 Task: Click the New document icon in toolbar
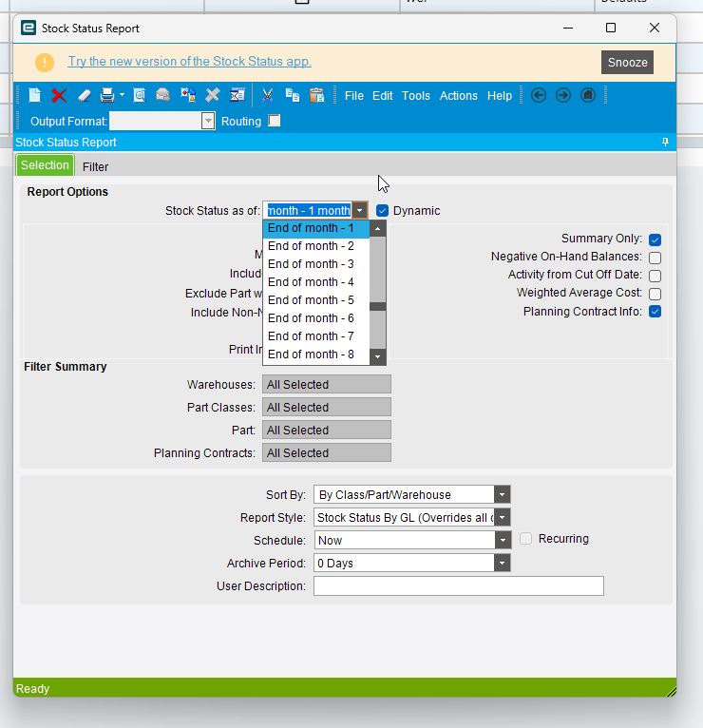pos(35,95)
